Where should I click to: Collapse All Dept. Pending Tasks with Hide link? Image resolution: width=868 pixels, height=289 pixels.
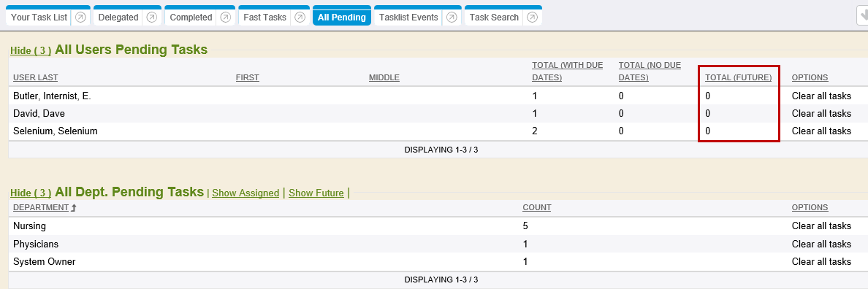31,193
